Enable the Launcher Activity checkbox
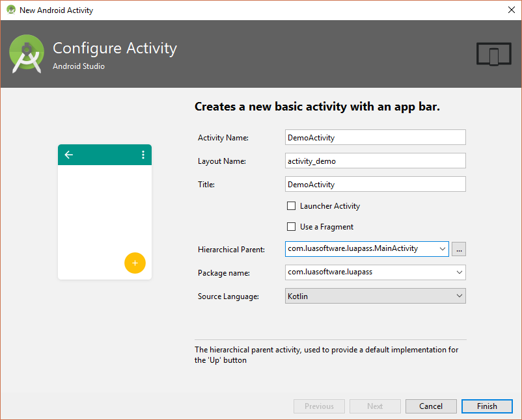The width and height of the screenshot is (522, 420). coord(291,206)
